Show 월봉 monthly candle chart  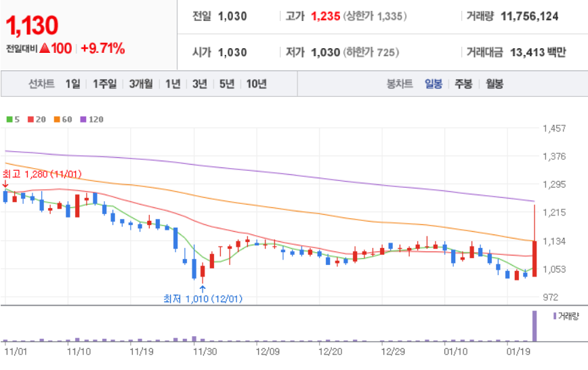pyautogui.click(x=495, y=83)
